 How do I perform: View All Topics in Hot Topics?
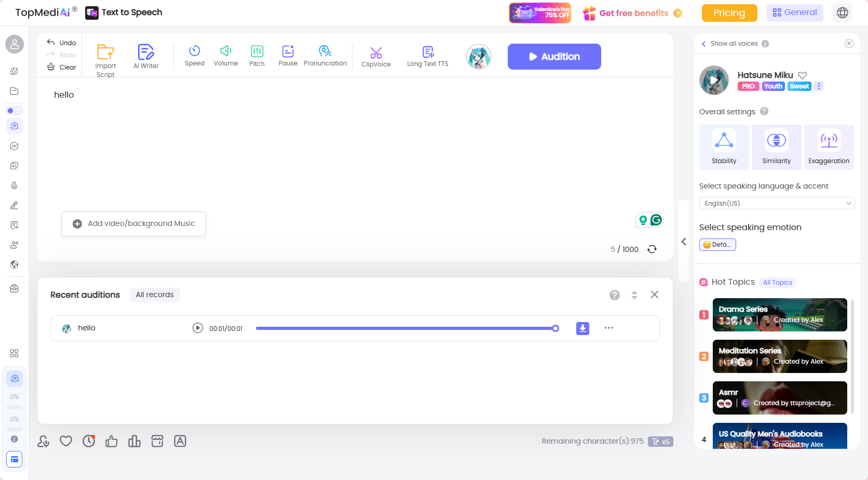point(778,283)
